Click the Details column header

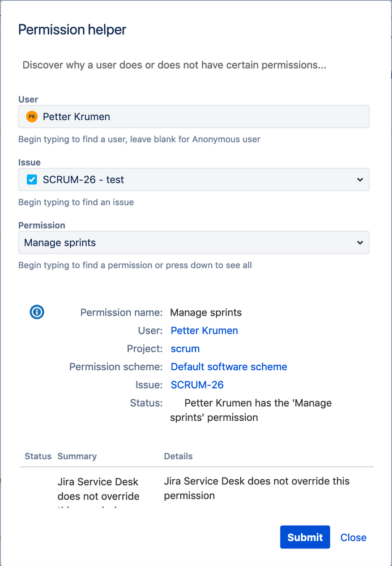click(x=178, y=456)
